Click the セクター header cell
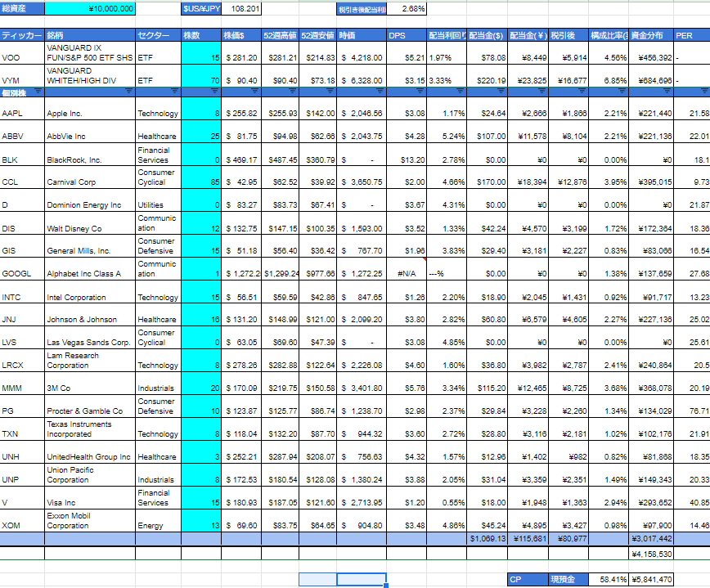The image size is (710, 588). point(158,35)
